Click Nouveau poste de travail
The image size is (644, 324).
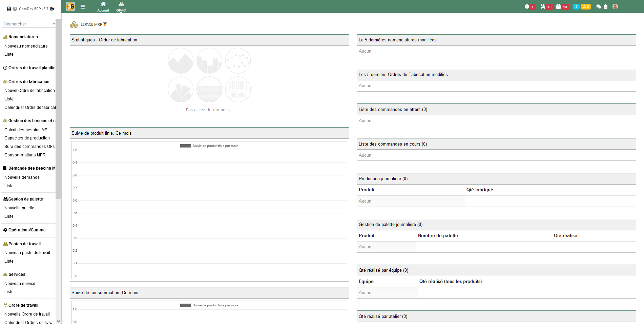click(x=27, y=253)
